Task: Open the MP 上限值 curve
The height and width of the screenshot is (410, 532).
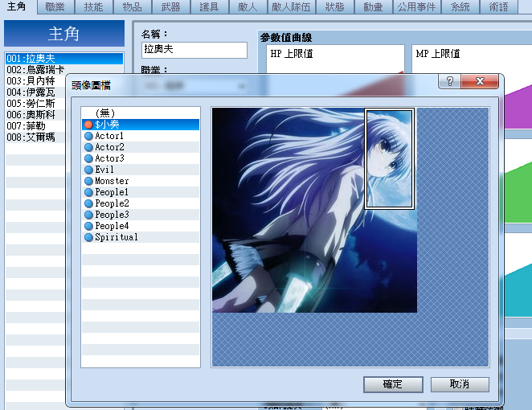Action: coord(472,59)
